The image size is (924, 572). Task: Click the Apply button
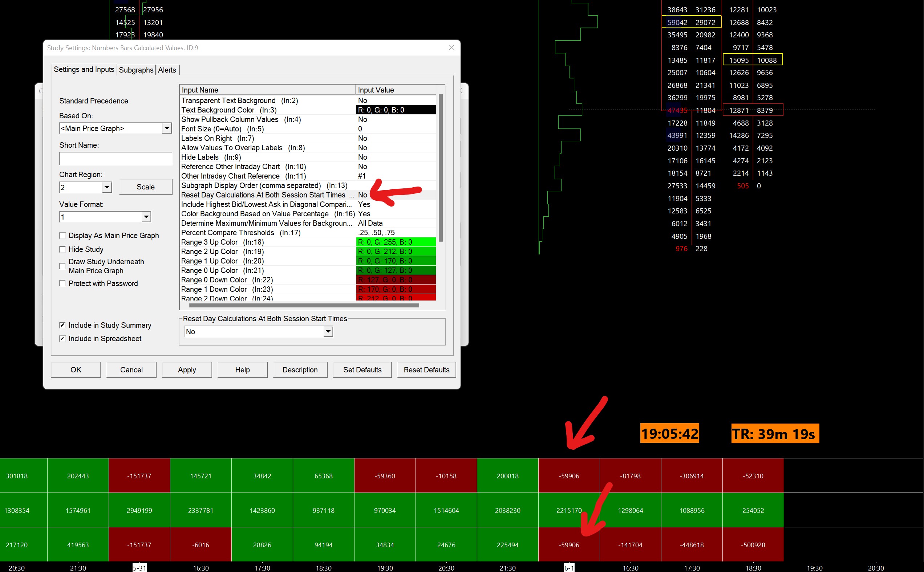tap(187, 370)
